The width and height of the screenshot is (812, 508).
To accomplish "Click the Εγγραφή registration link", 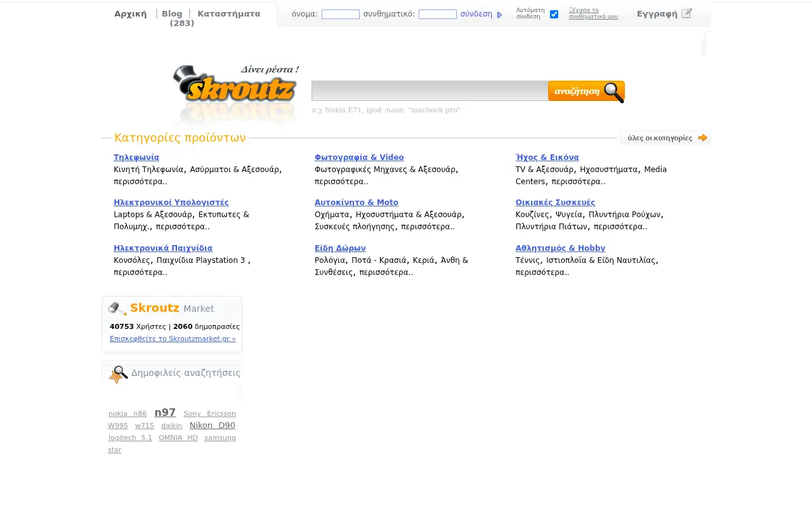I will (x=657, y=13).
